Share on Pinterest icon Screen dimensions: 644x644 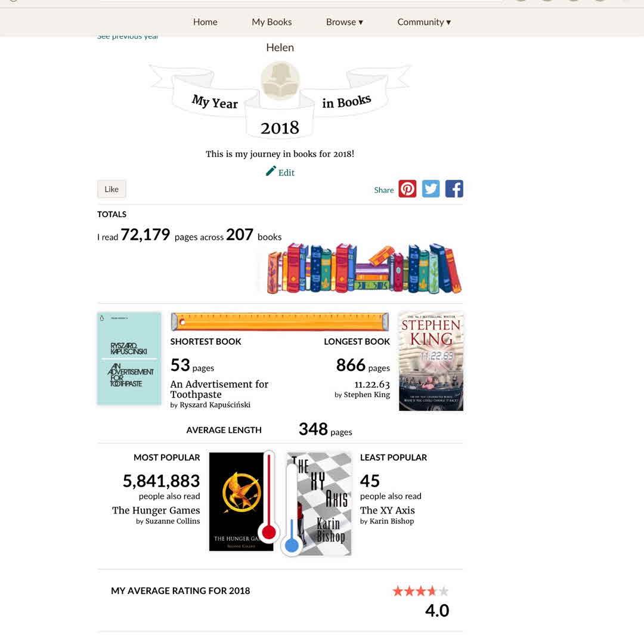click(x=407, y=189)
